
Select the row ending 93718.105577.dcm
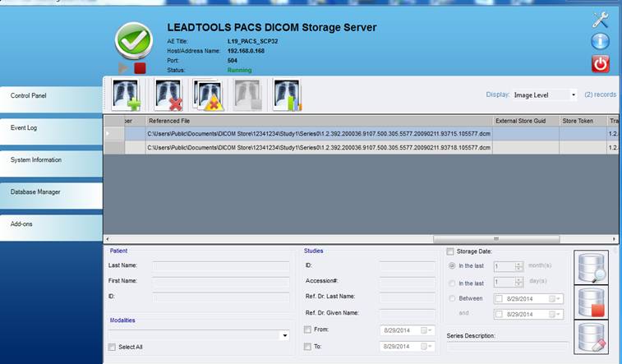[x=319, y=148]
